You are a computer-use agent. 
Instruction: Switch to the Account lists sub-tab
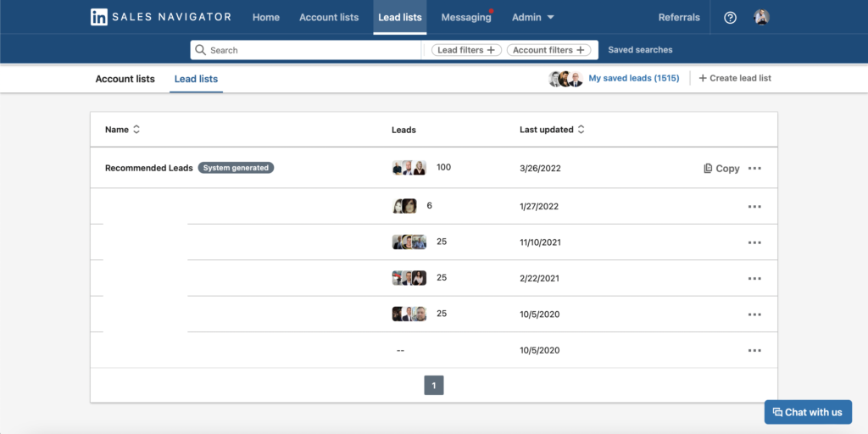click(x=125, y=79)
